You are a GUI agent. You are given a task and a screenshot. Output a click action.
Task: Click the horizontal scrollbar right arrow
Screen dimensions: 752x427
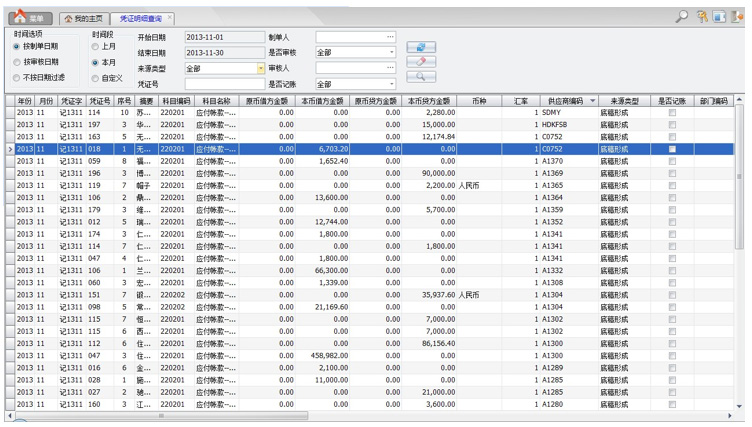[729, 415]
